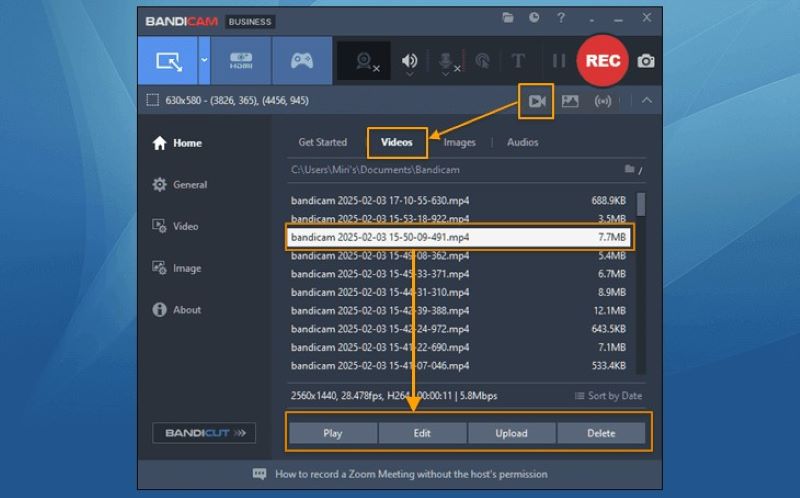Click the file list scrollbar thumb
Screen dimensions: 800x498
click(x=641, y=204)
